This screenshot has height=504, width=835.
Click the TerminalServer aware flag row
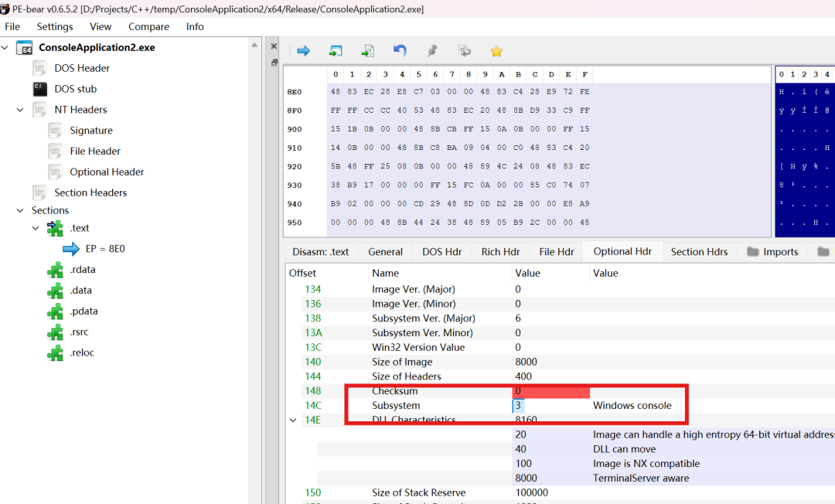click(x=641, y=478)
